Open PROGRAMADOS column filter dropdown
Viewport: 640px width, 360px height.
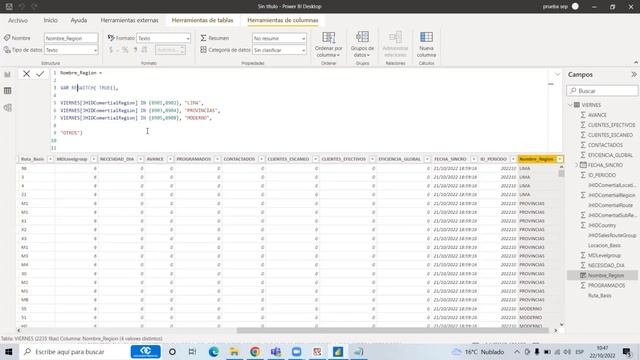(217, 159)
